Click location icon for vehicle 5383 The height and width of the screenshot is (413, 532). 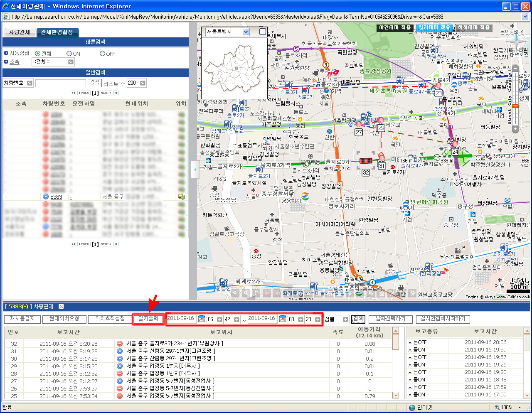(181, 197)
